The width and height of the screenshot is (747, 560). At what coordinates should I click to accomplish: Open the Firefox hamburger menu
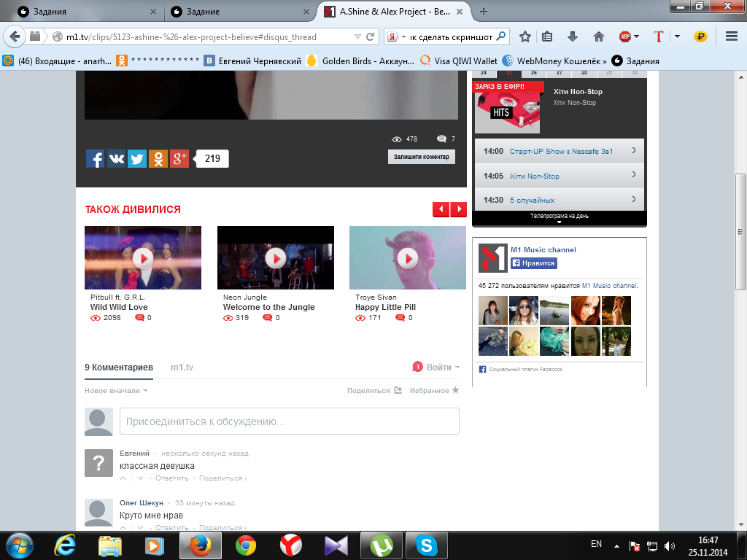(x=732, y=36)
